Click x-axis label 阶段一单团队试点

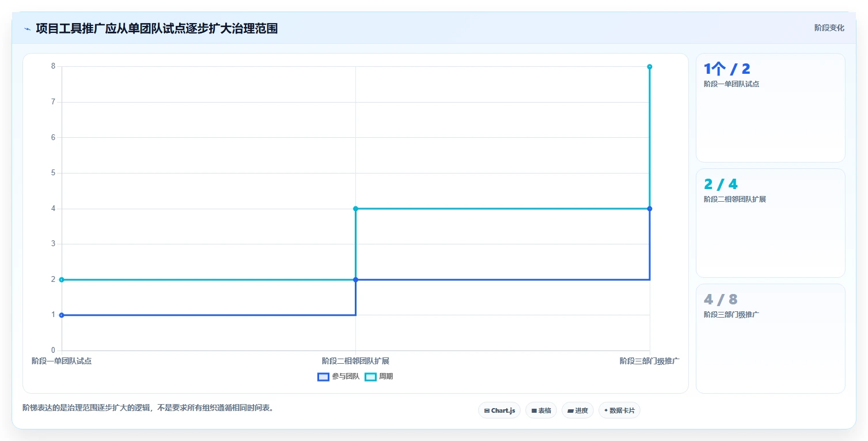click(62, 361)
